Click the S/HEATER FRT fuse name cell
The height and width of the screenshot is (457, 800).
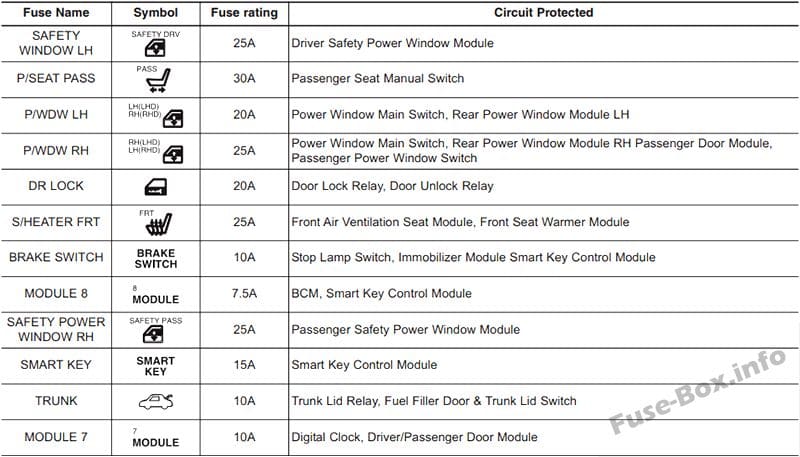pos(56,222)
